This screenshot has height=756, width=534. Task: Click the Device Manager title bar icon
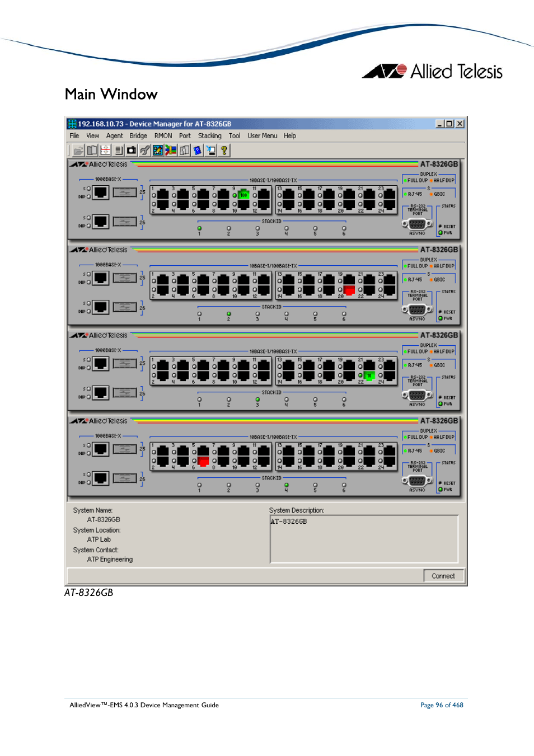click(72, 124)
